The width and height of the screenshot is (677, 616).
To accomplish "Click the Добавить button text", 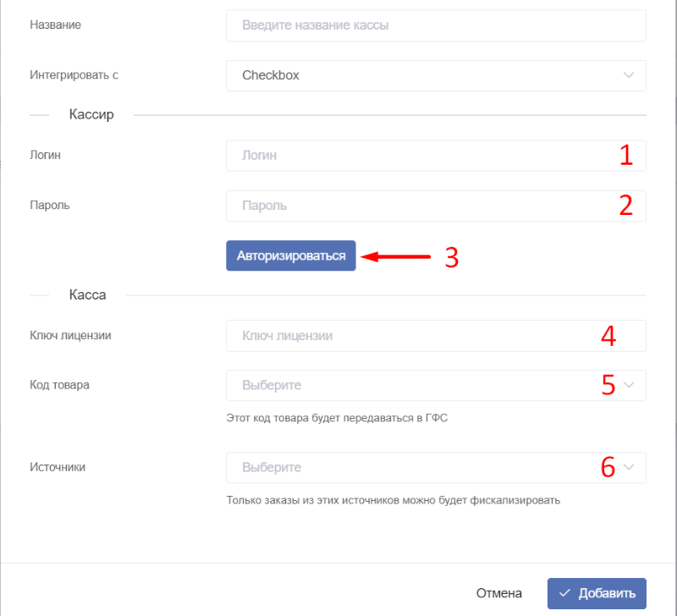I will [607, 593].
